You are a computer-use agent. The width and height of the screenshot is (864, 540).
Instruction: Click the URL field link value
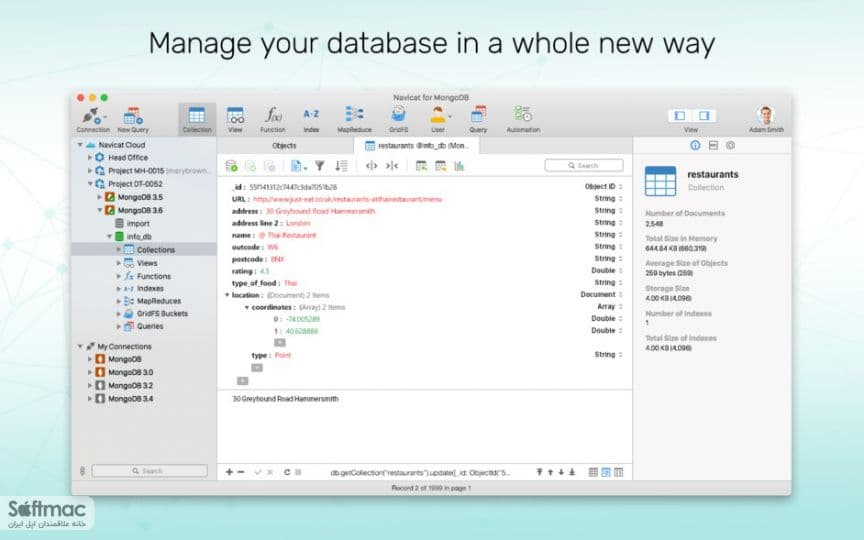(x=347, y=199)
